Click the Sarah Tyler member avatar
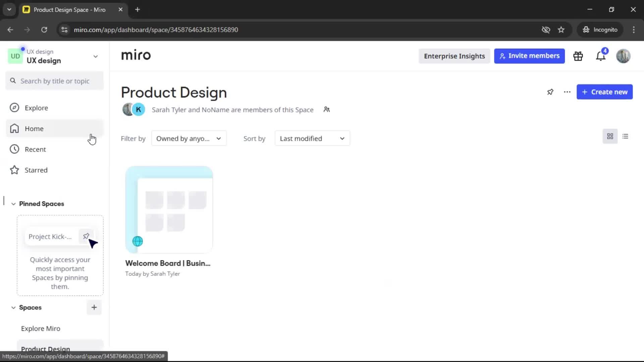The width and height of the screenshot is (644, 362). point(128,110)
